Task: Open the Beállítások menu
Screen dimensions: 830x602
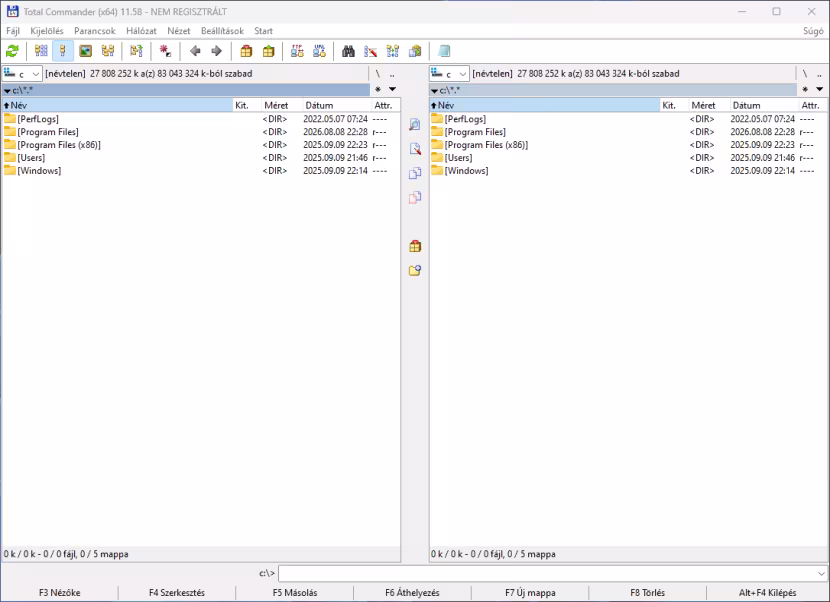Action: tap(222, 31)
